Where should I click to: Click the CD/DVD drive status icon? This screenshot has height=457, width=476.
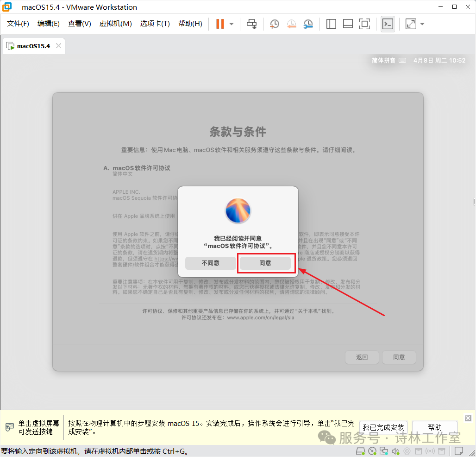[372, 451]
